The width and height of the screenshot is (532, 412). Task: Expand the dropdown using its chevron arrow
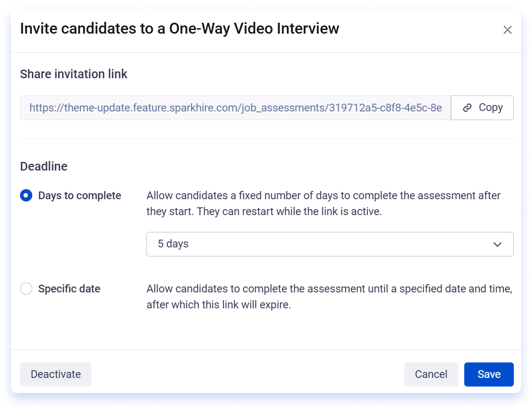click(497, 244)
